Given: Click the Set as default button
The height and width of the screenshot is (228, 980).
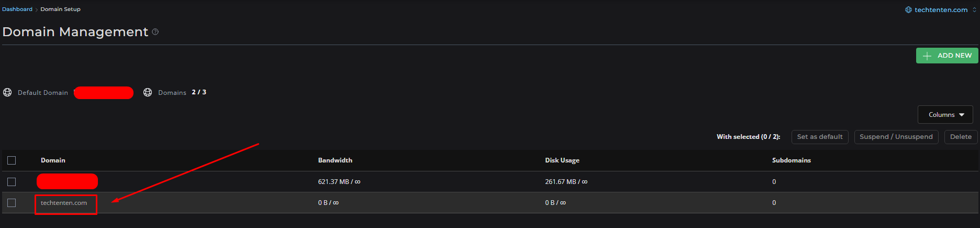Looking at the screenshot, I should point(820,137).
